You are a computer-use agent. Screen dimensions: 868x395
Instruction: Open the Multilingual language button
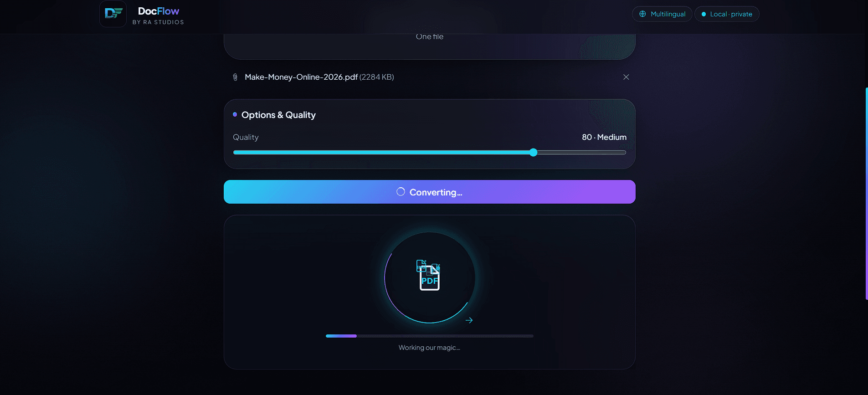click(662, 14)
